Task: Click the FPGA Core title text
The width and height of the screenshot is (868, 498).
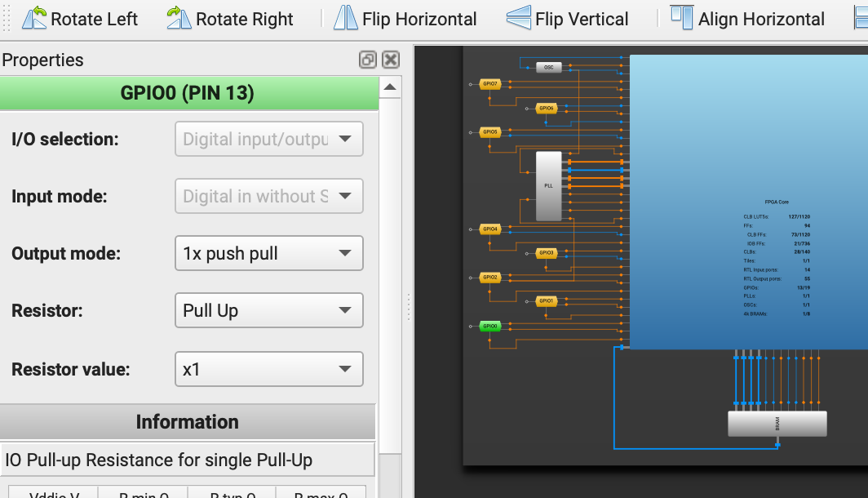Action: (x=777, y=202)
